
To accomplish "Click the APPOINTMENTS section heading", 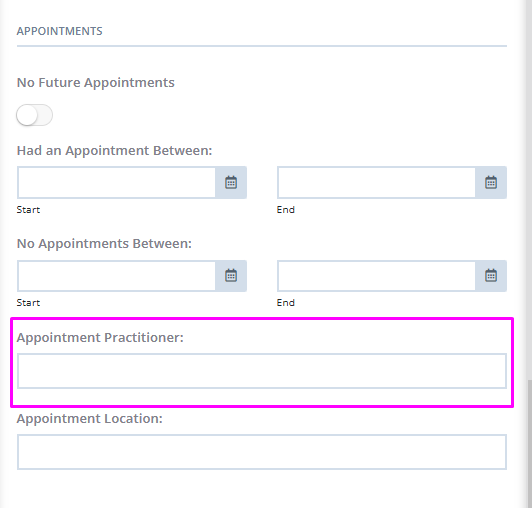I will click(59, 31).
